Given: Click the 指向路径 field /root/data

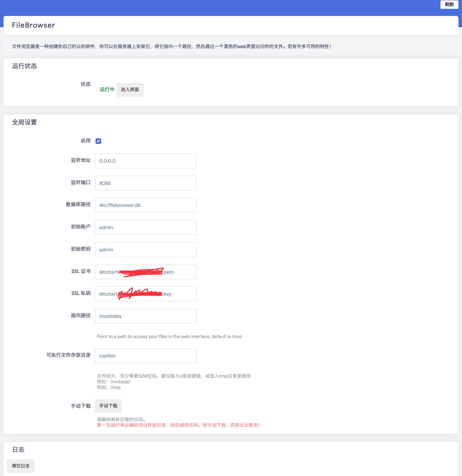Looking at the screenshot, I should click(x=146, y=316).
